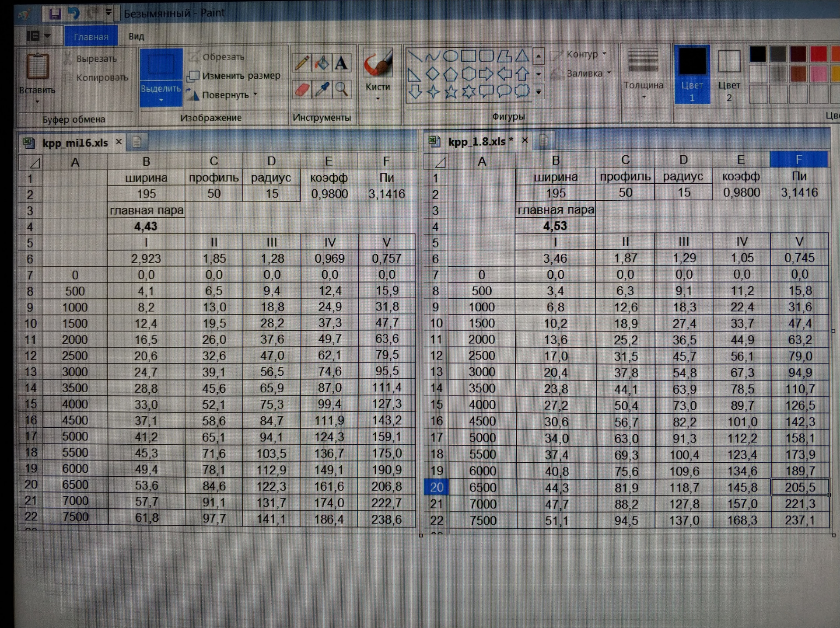Click the Save icon in title bar
840x628 pixels.
click(x=55, y=14)
